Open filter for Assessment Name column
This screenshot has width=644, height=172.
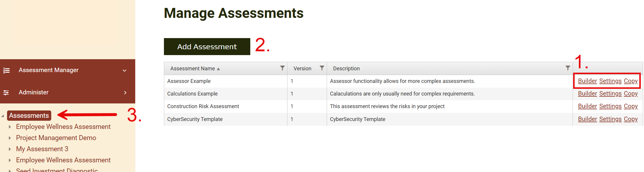(282, 68)
